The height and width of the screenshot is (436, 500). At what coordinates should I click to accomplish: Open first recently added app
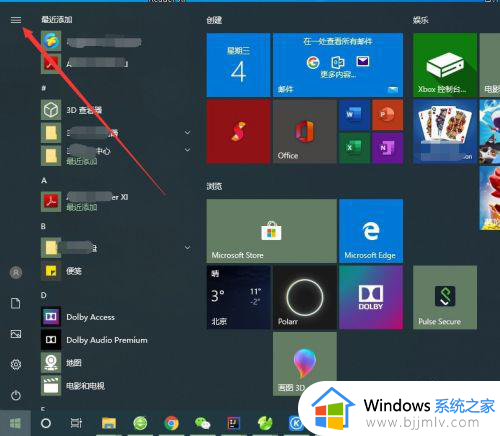click(114, 41)
